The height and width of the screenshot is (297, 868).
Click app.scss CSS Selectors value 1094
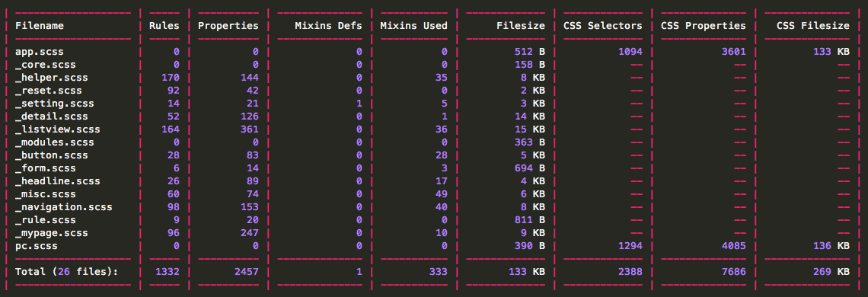[x=630, y=52]
